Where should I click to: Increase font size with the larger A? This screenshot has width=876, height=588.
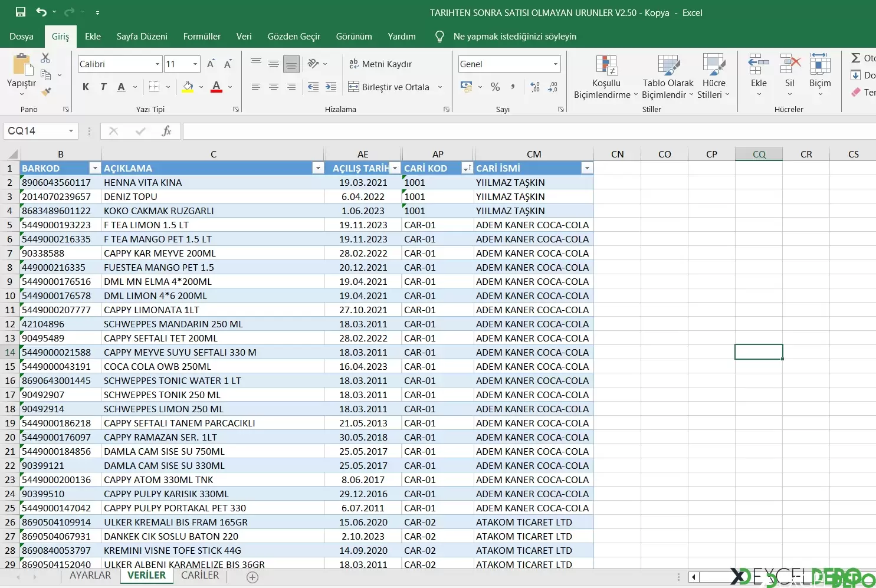211,64
